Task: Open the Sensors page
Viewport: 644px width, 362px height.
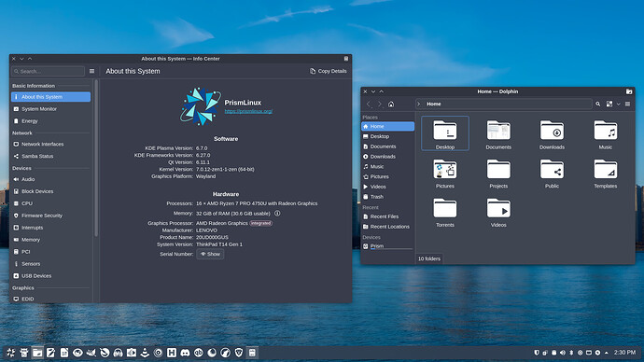Action: 51,264
